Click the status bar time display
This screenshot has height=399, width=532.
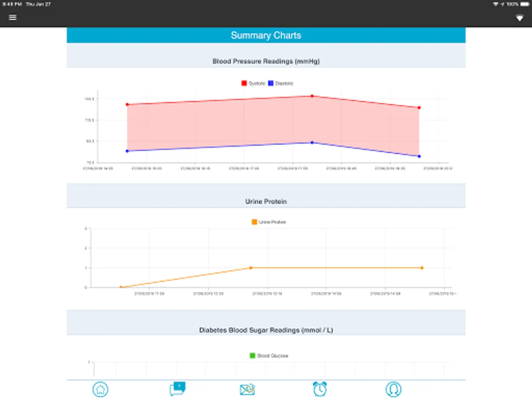12,4
